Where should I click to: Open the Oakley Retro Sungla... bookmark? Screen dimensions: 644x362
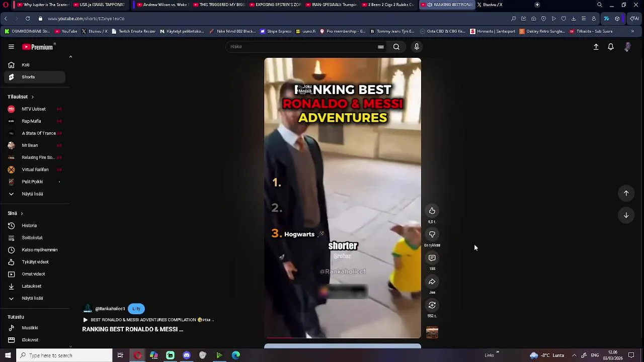click(542, 31)
